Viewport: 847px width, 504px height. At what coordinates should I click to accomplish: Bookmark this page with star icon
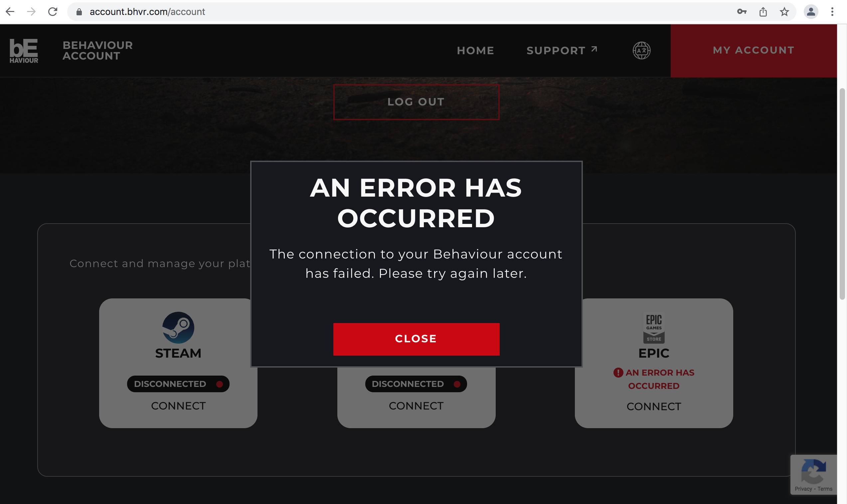784,12
